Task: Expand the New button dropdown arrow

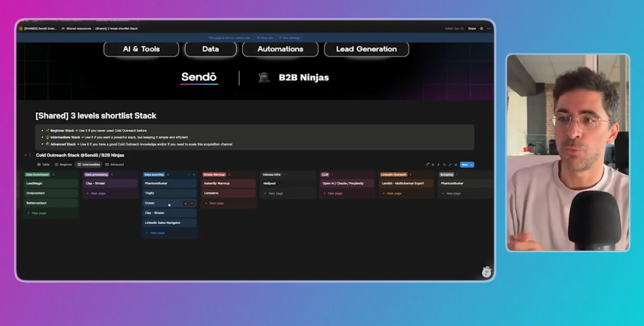Action: (472, 165)
